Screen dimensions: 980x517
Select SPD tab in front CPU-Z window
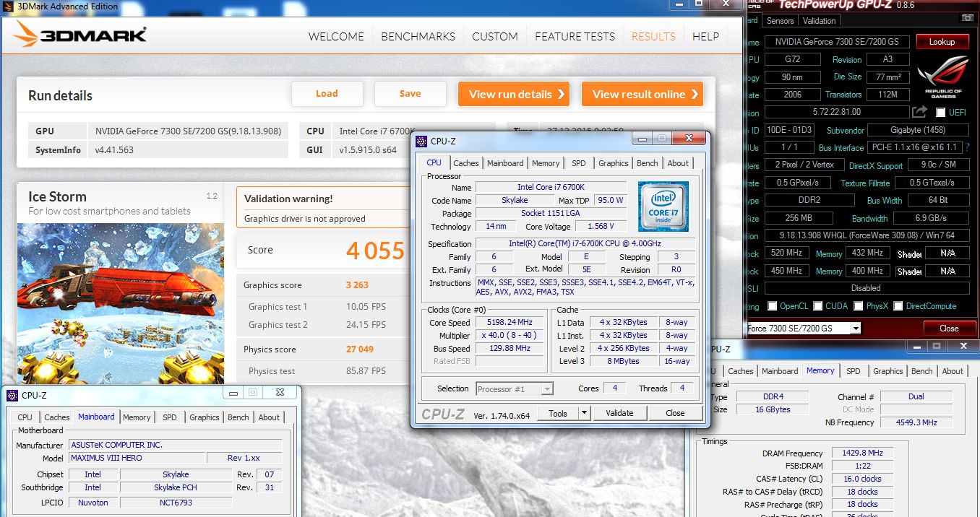tap(578, 163)
